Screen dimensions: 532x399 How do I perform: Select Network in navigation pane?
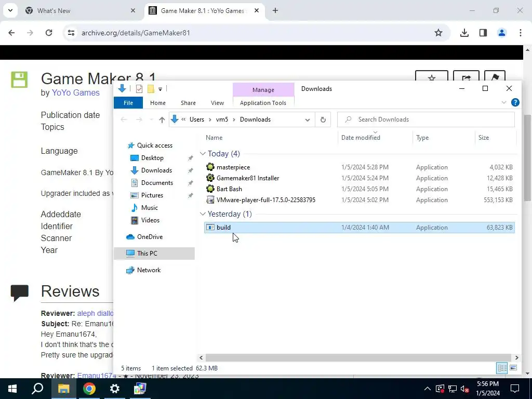(x=149, y=270)
